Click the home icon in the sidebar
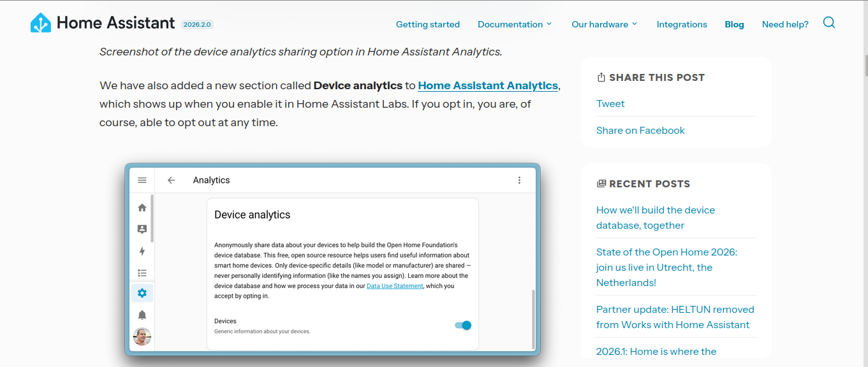This screenshot has height=367, width=868. pyautogui.click(x=142, y=208)
